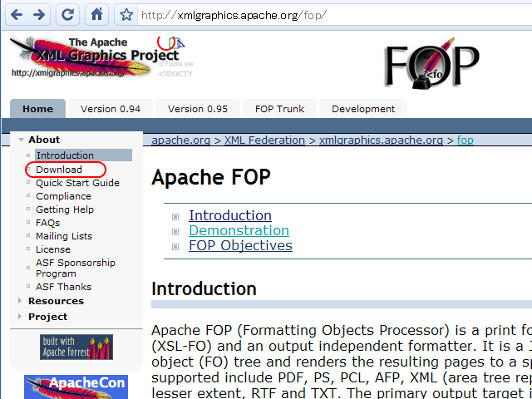Go forward with the browser forward arrow
This screenshot has height=399, width=532.
(x=39, y=15)
